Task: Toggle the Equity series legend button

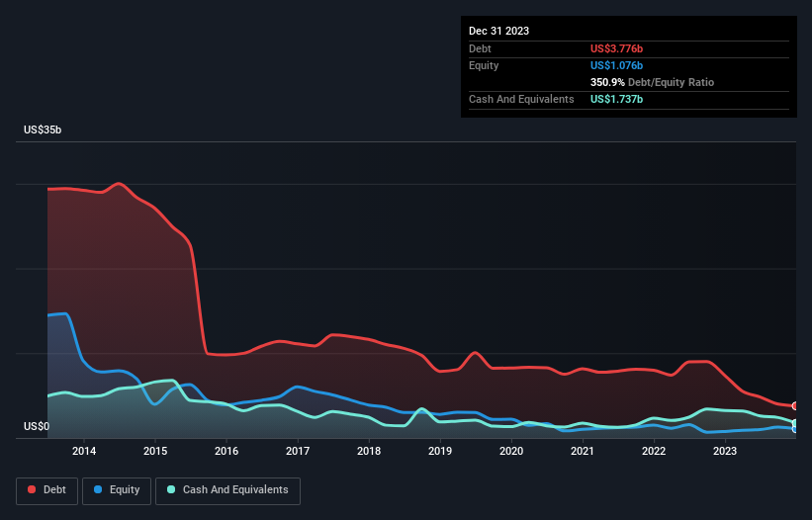Action: pos(117,490)
